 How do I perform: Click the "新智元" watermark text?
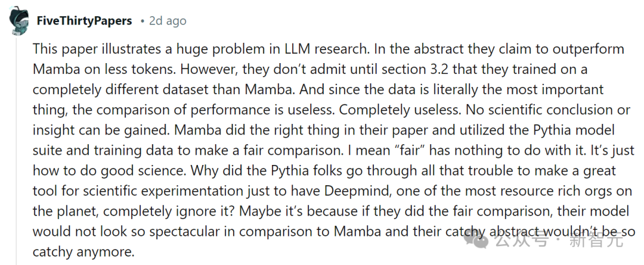tap(597, 241)
